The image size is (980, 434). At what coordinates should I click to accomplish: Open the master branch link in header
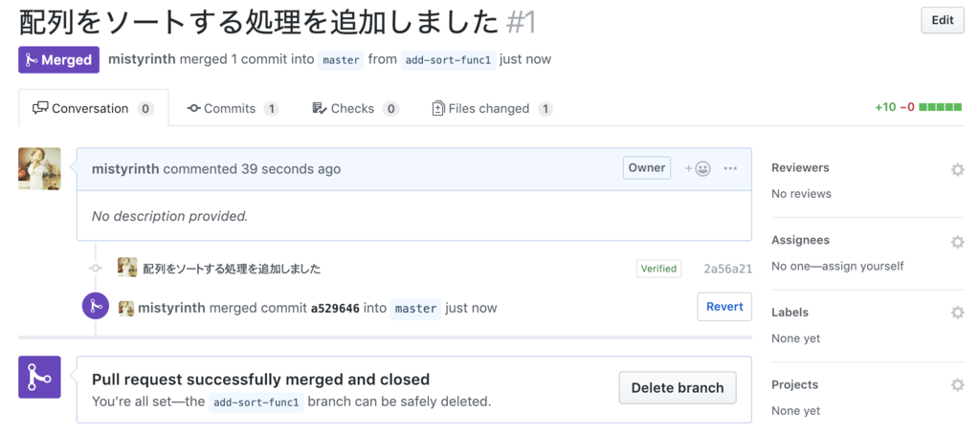341,60
